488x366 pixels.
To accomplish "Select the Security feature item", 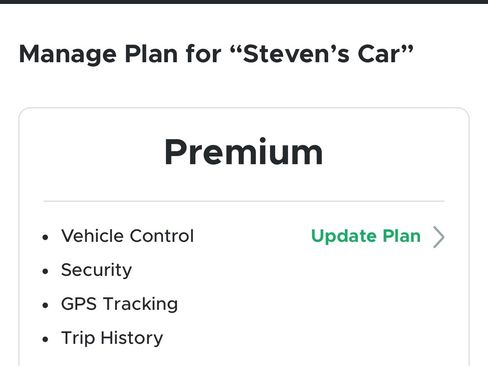I will [x=96, y=270].
